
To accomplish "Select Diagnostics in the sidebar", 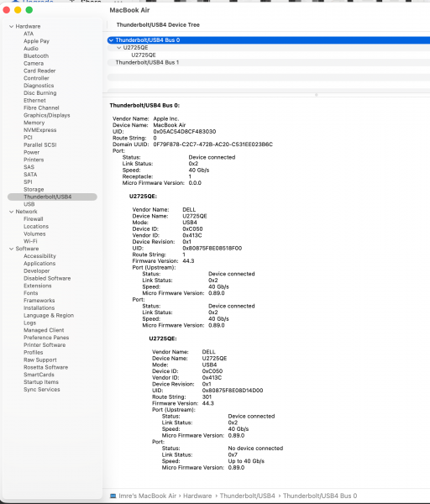I will tap(39, 86).
